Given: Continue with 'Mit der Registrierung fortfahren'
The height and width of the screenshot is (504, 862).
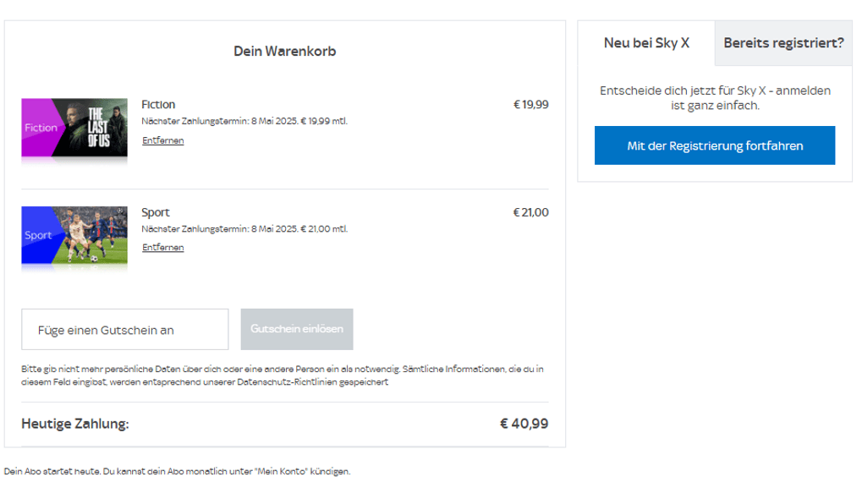Looking at the screenshot, I should 715,145.
